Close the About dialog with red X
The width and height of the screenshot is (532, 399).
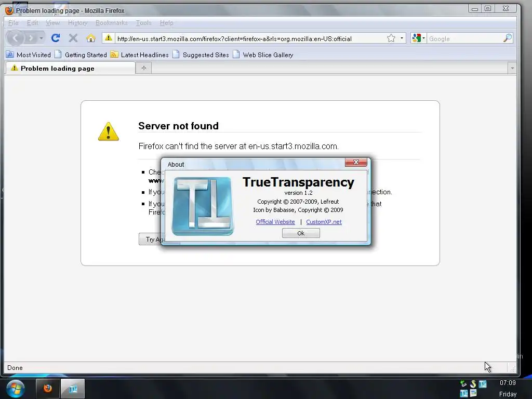tap(356, 162)
